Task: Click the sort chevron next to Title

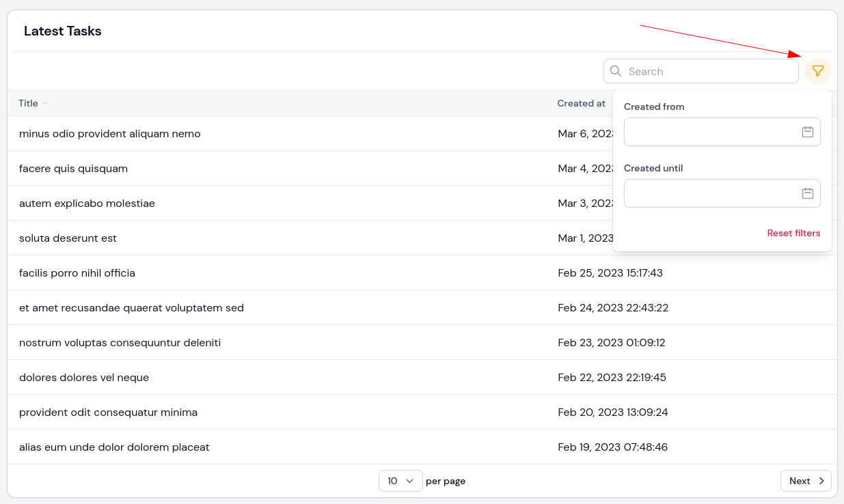Action: pyautogui.click(x=46, y=103)
